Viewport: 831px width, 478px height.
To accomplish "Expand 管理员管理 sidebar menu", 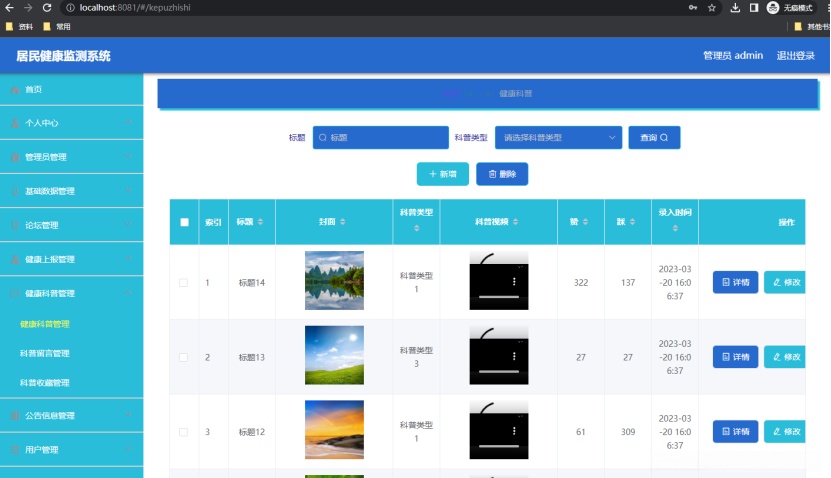I will [x=72, y=157].
